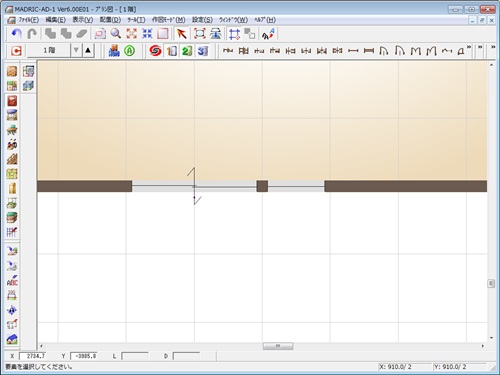This screenshot has width=500, height=375.
Task: Click the magnifying glass zoom icon
Action: point(116,34)
